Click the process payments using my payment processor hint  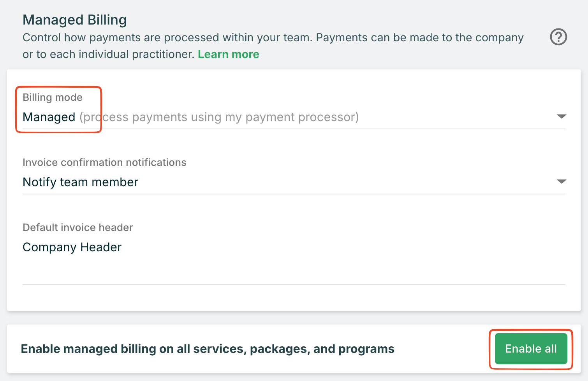point(219,117)
